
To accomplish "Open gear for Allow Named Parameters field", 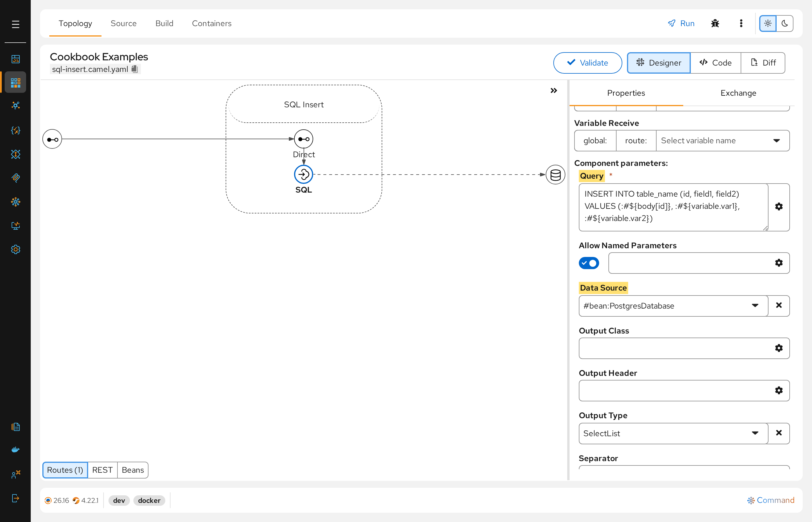I will tap(779, 263).
